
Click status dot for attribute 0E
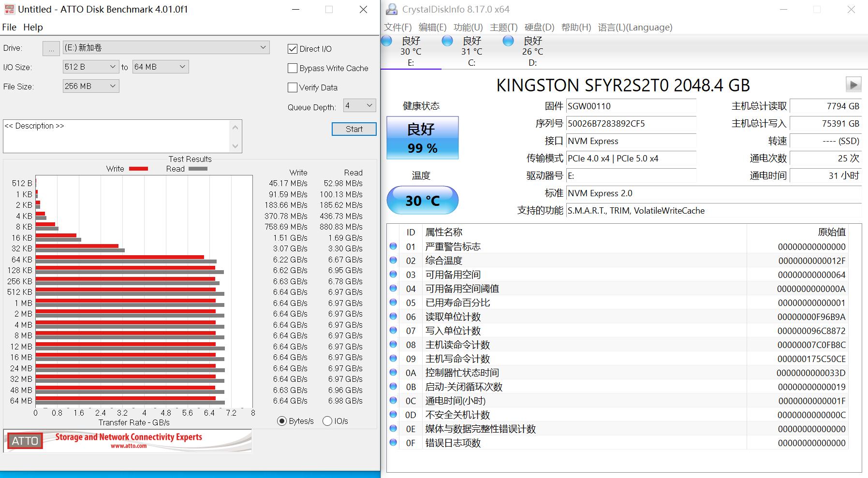[x=393, y=429]
